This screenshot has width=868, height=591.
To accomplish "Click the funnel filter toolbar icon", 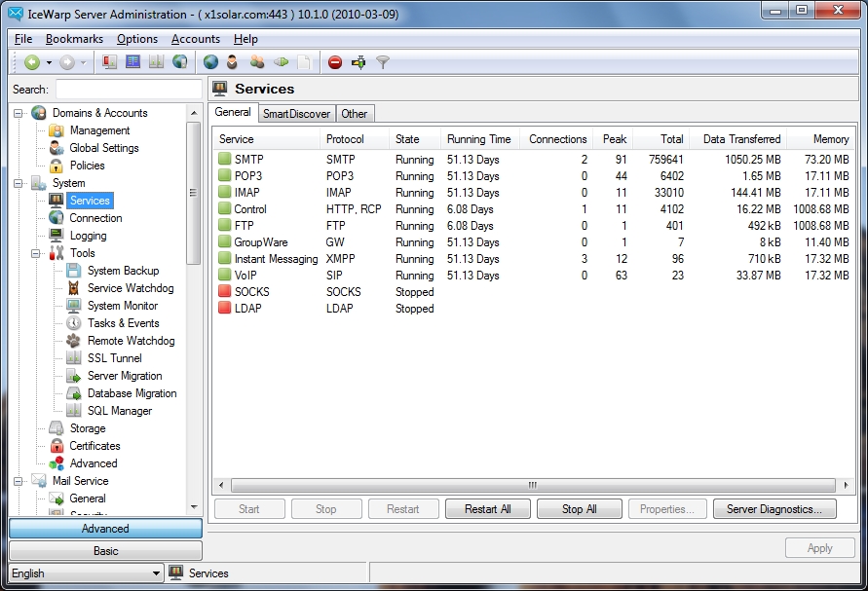I will 383,62.
